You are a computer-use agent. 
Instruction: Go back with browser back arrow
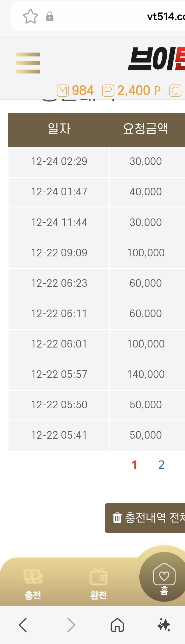tap(23, 625)
